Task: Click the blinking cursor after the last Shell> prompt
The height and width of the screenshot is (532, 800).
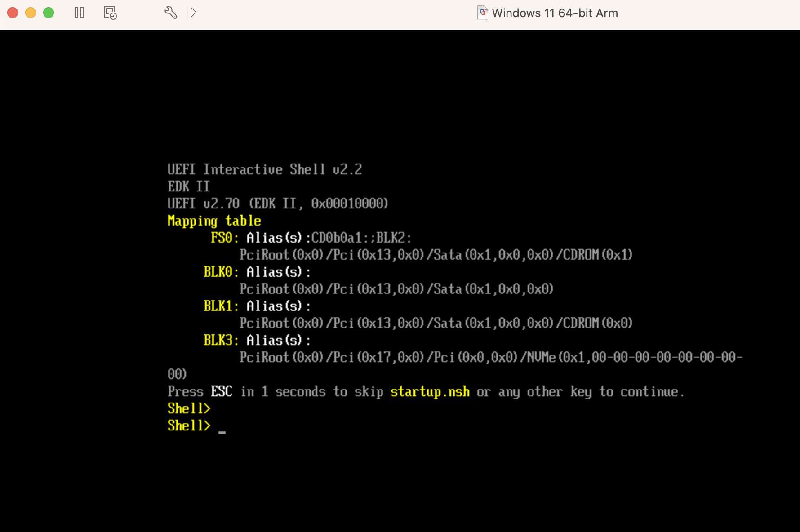Action: (222, 432)
